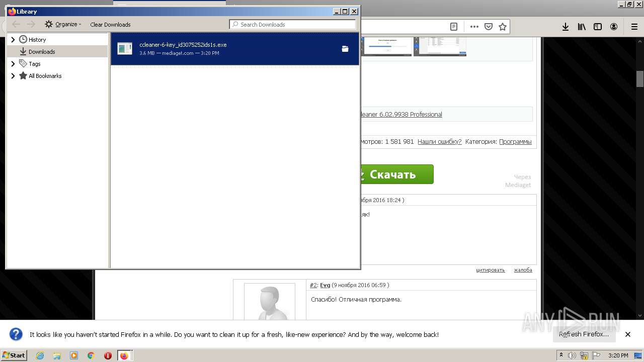
Task: Show hidden system tray icons
Action: (561, 355)
